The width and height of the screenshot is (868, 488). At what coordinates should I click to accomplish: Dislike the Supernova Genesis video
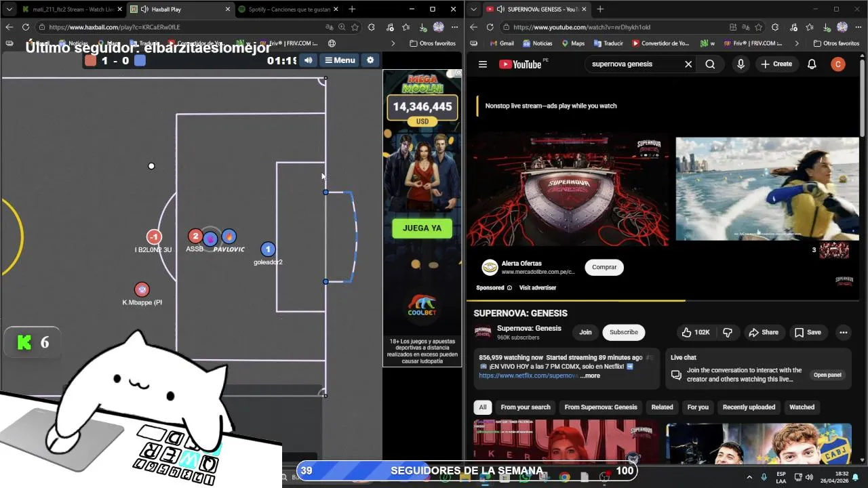pyautogui.click(x=728, y=332)
